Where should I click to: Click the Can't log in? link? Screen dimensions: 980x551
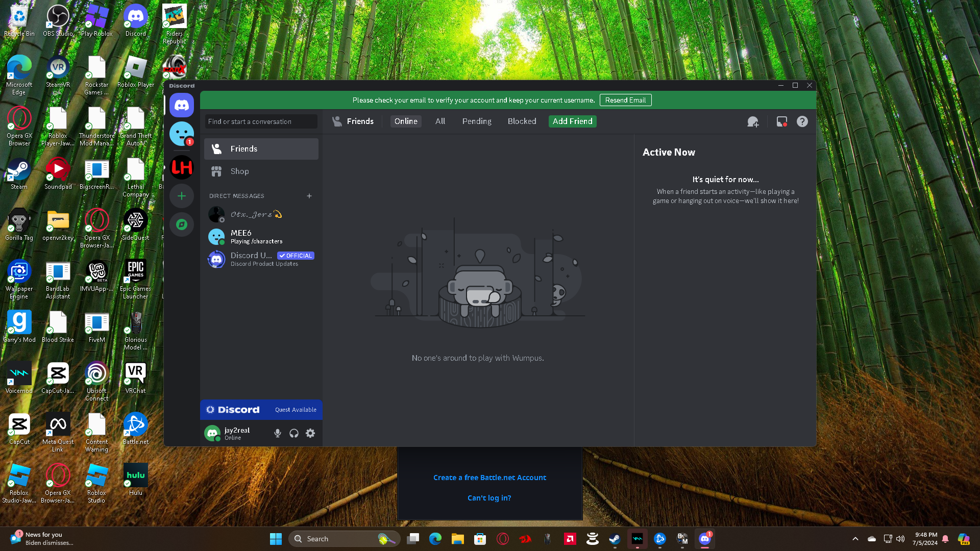pyautogui.click(x=489, y=498)
